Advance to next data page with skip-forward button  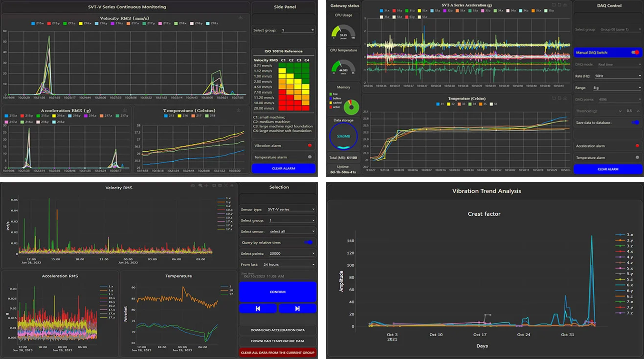[297, 309]
